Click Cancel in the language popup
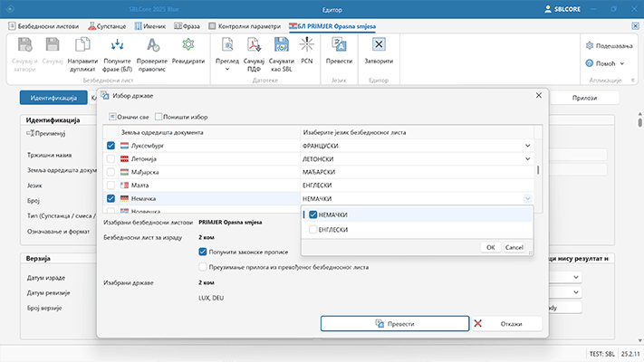Screen dimensions: 644x362 point(514,247)
